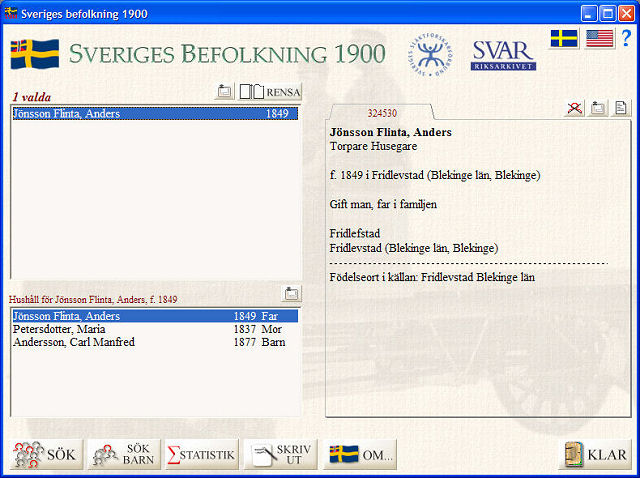This screenshot has height=478, width=640.
Task: Select Andersson, Carl Manfred in household list
Action: pyautogui.click(x=155, y=342)
